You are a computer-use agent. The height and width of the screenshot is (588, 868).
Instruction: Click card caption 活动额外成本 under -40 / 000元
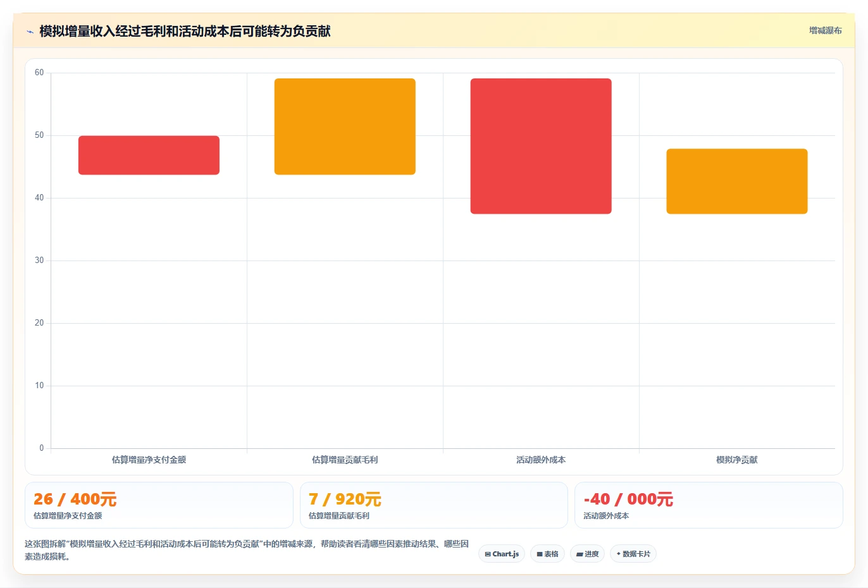[x=606, y=516]
